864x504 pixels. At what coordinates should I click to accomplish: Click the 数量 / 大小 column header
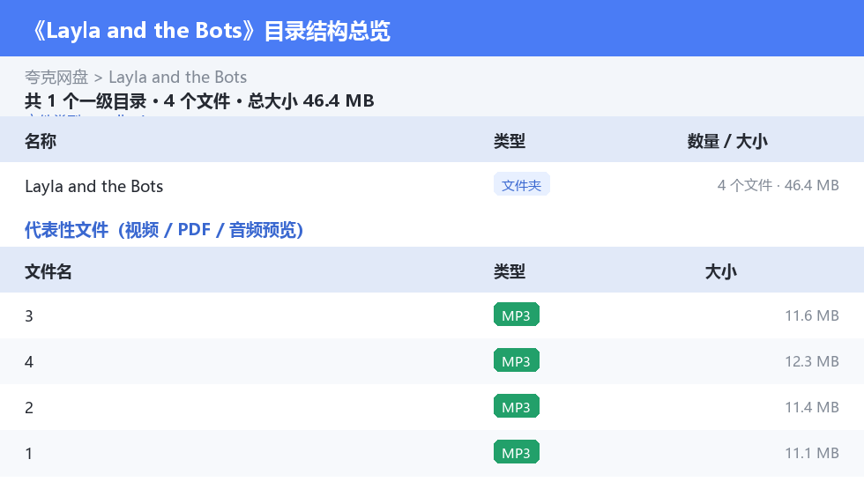click(726, 142)
